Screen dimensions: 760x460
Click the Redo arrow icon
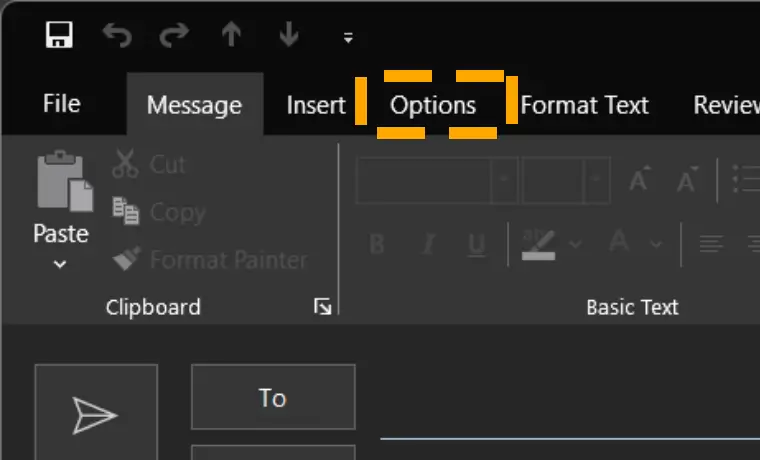point(174,35)
